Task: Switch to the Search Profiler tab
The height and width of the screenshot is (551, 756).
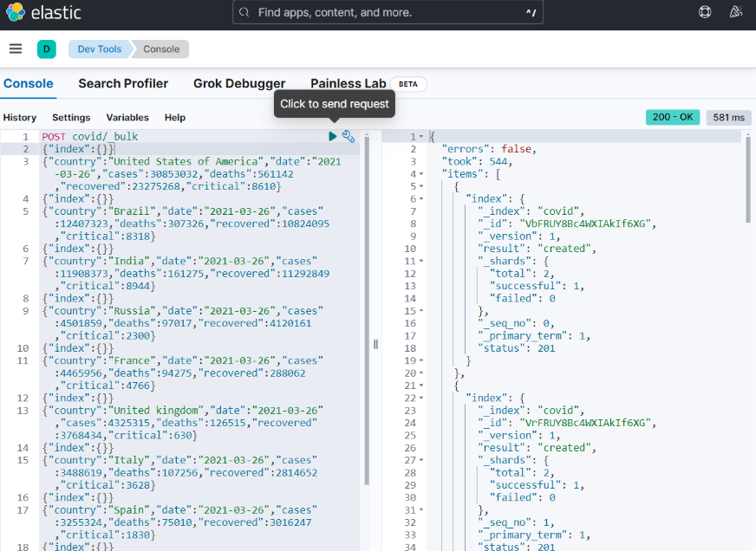Action: tap(123, 84)
